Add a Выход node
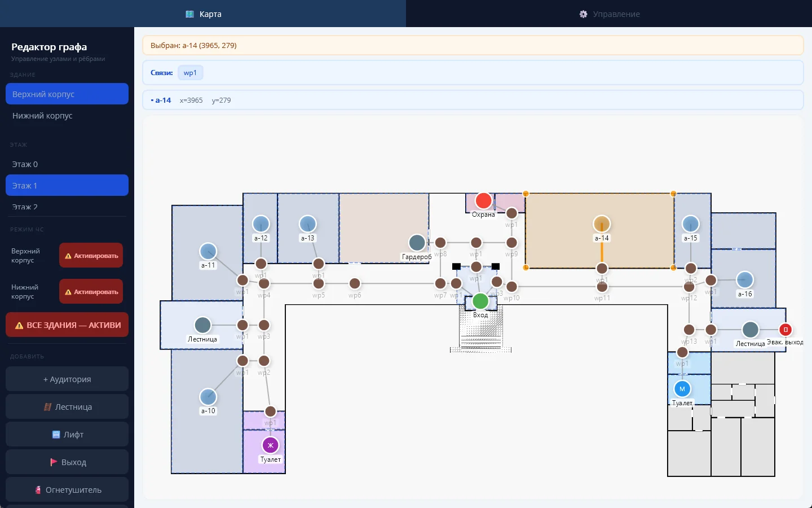This screenshot has width=812, height=508. (67, 462)
